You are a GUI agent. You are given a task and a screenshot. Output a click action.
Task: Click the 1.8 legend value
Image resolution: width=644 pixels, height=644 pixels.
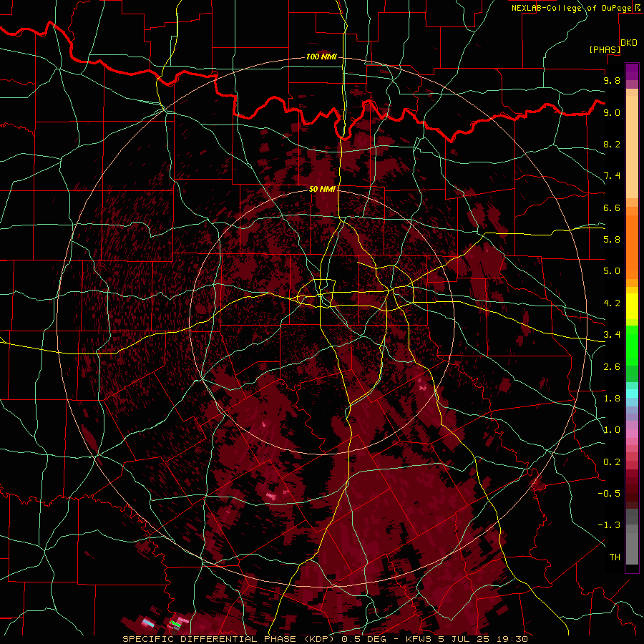pos(612,399)
